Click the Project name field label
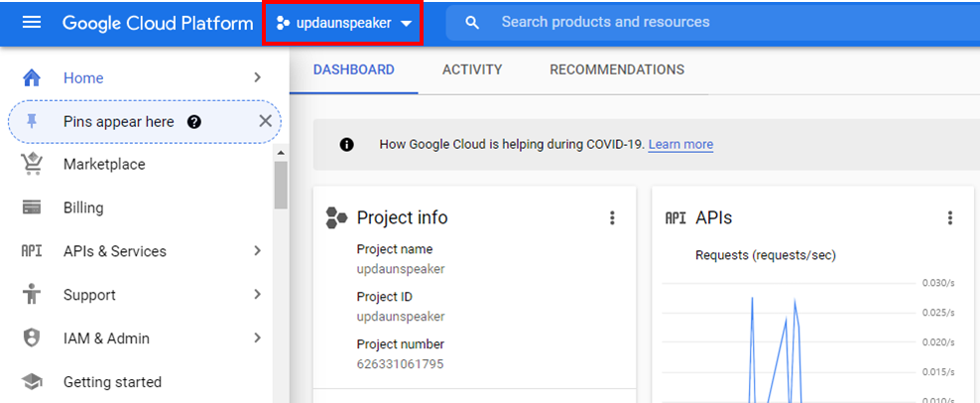Viewport: 980px width, 403px height. click(x=395, y=249)
